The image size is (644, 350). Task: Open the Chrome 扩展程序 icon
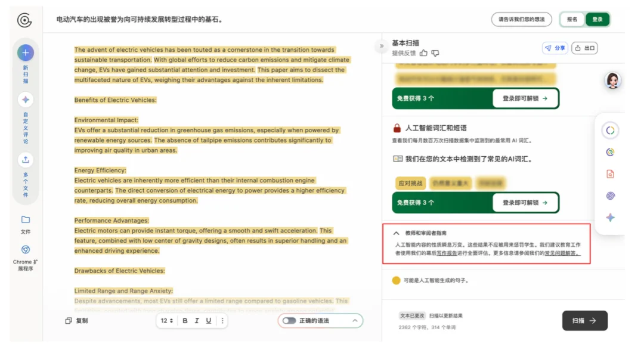point(25,249)
